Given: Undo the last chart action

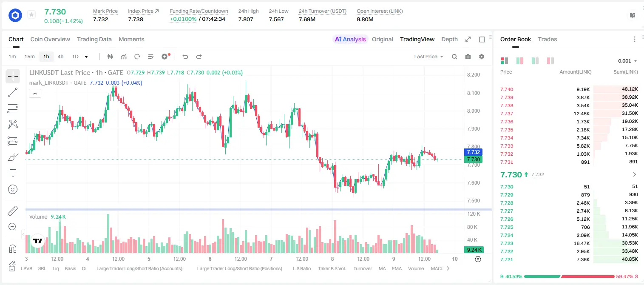Looking at the screenshot, I should [185, 57].
